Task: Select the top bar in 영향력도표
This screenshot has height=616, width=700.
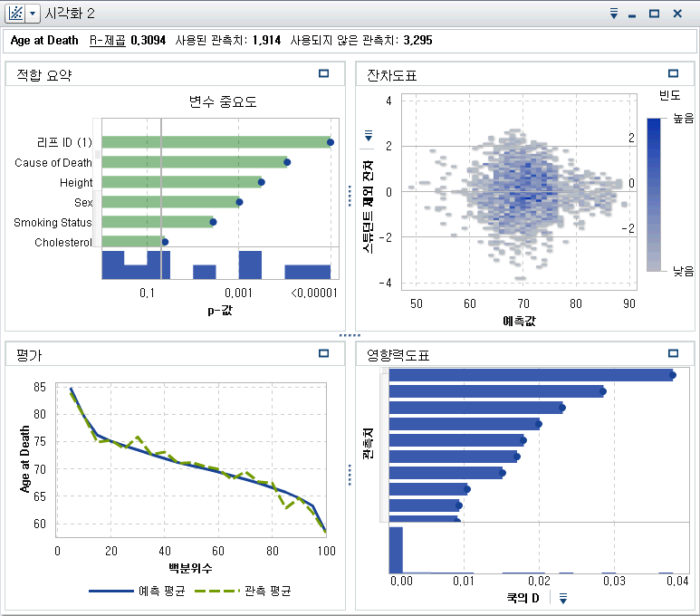Action: 530,375
